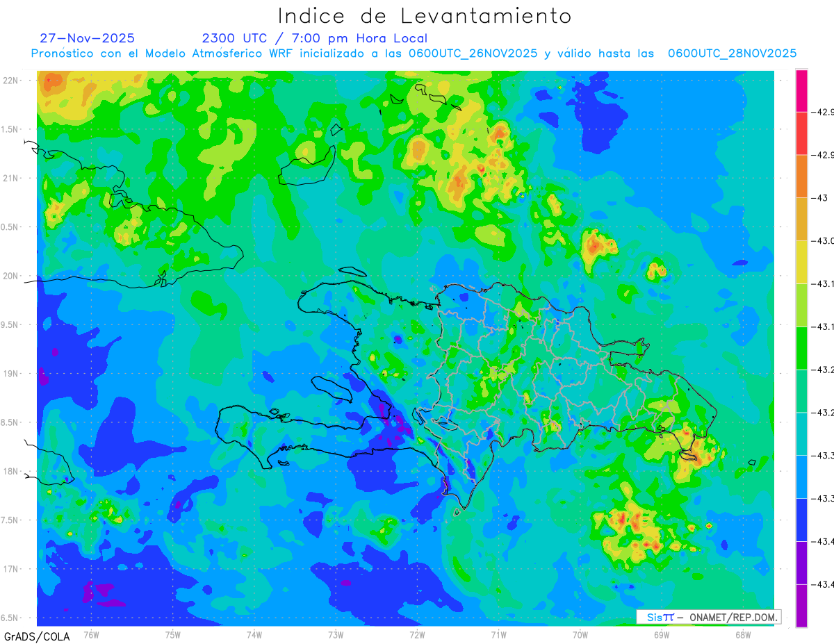Image resolution: width=834 pixels, height=644 pixels.
Task: Click 'Modelo Atmosferico WRF' in the forecast subtitle
Action: point(218,53)
